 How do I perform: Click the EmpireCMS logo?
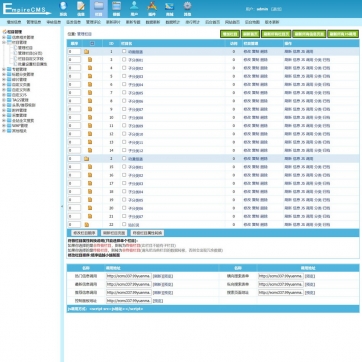tap(27, 9)
